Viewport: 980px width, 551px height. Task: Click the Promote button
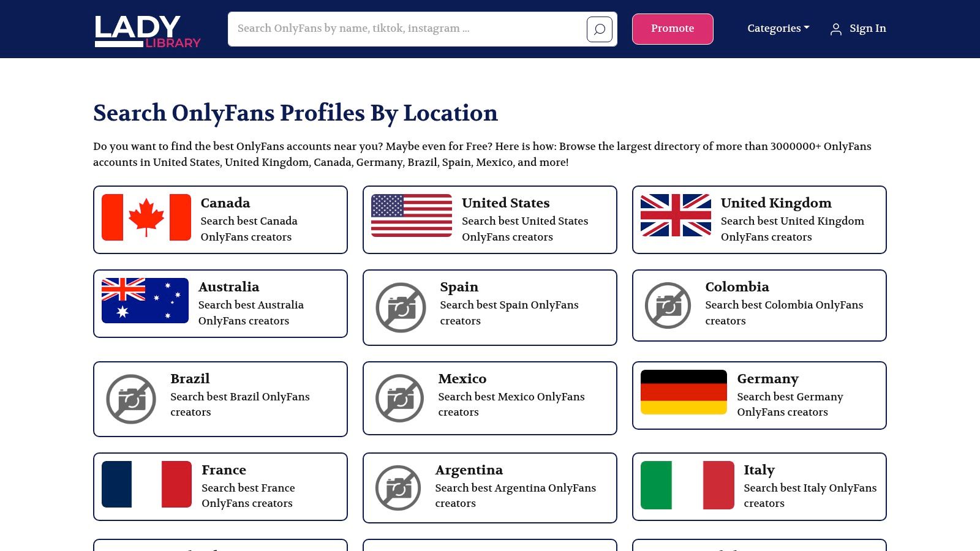click(673, 28)
